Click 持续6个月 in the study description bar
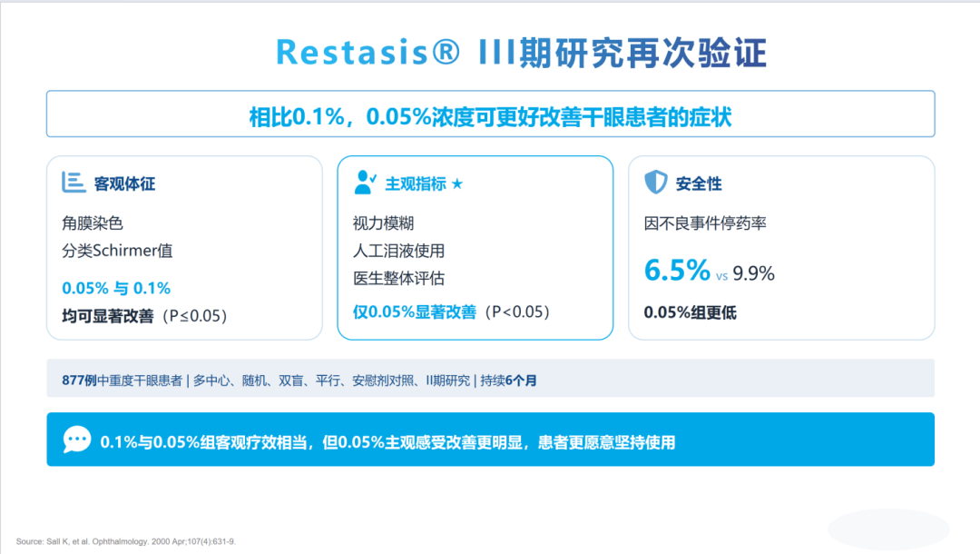This screenshot has width=980, height=554. (508, 381)
